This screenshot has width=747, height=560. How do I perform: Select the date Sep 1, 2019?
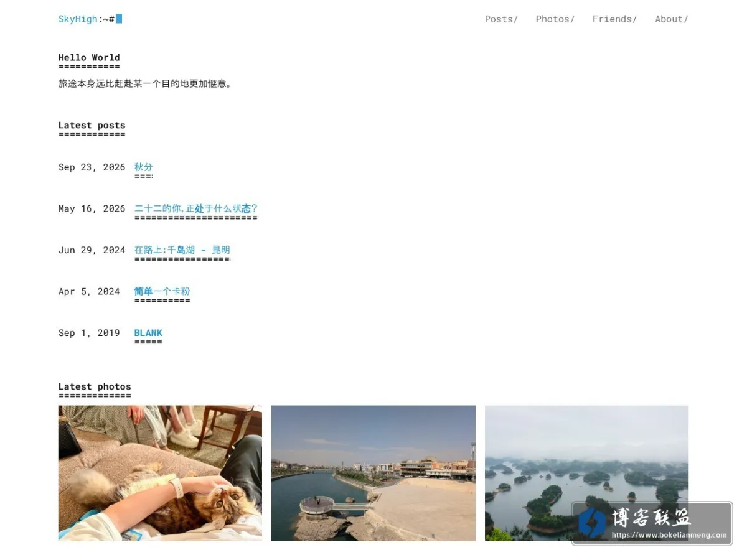click(89, 333)
